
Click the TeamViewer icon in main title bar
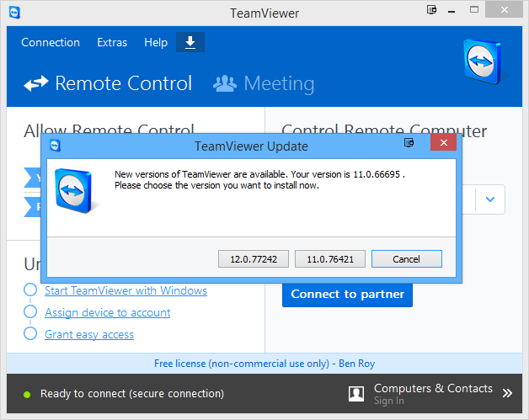click(x=13, y=13)
